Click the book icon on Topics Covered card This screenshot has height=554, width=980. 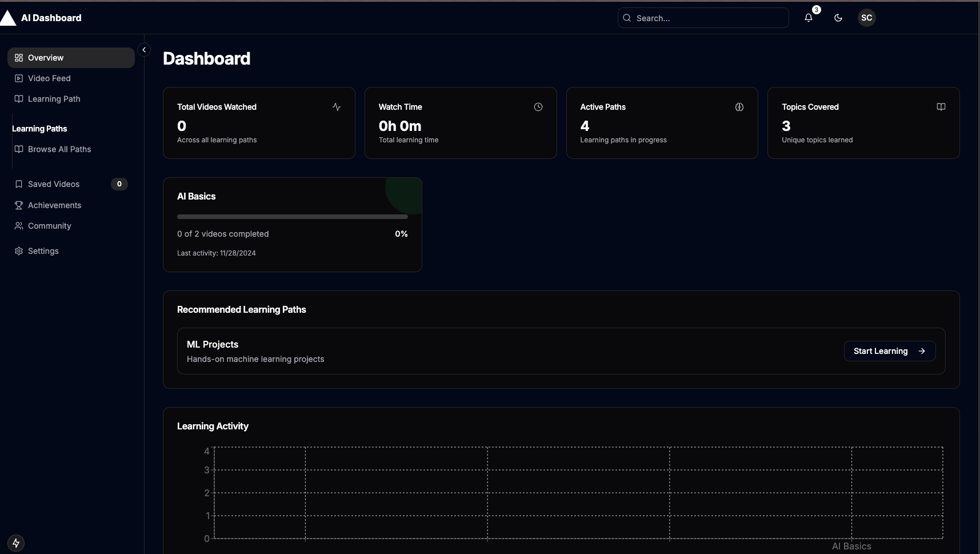[941, 107]
